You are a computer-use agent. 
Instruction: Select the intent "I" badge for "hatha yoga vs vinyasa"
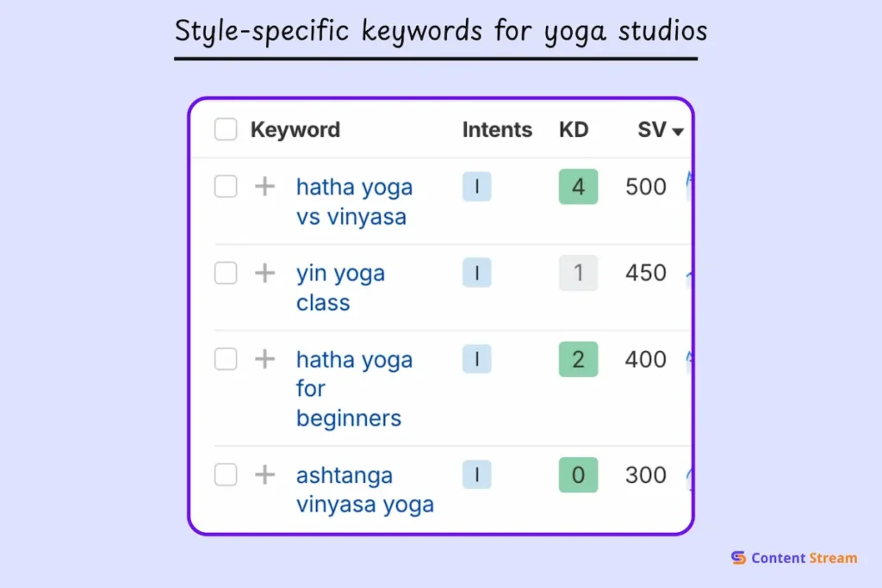click(x=476, y=187)
